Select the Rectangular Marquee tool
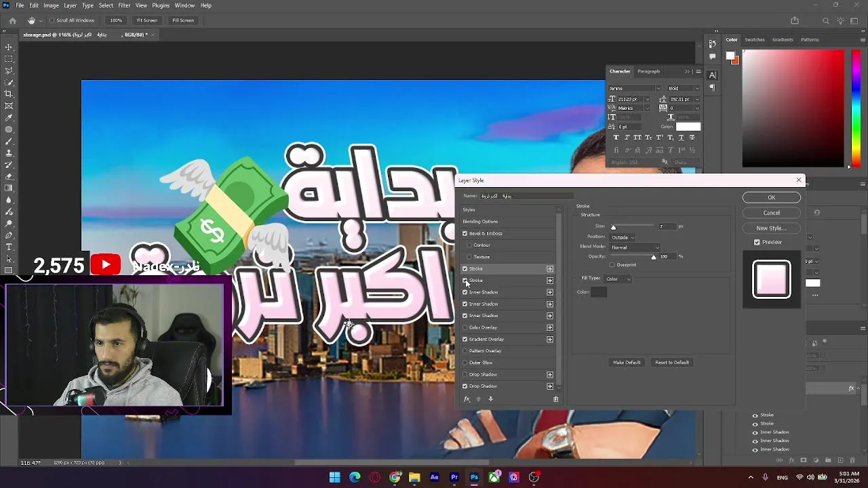The height and width of the screenshot is (488, 868). pyautogui.click(x=9, y=59)
